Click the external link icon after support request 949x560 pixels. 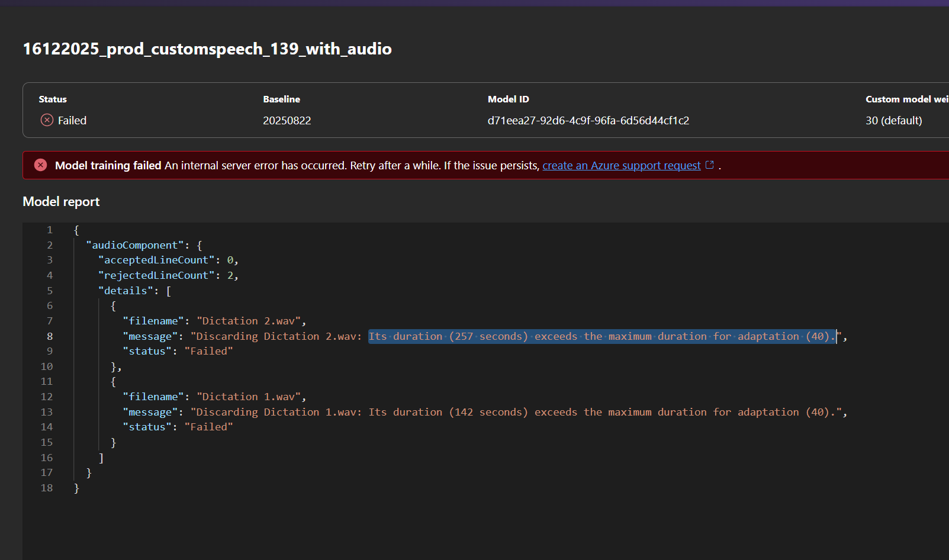click(x=710, y=165)
